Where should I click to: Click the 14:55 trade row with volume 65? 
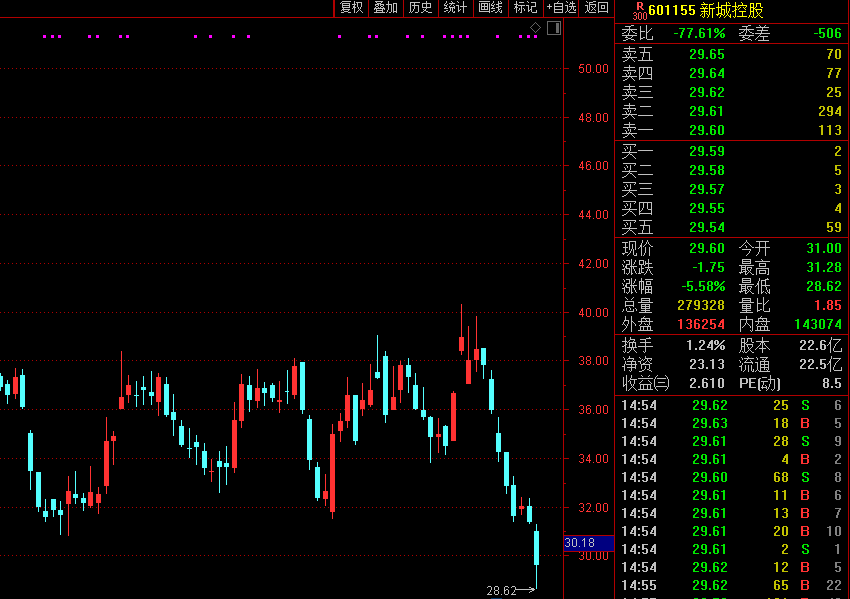coord(730,585)
